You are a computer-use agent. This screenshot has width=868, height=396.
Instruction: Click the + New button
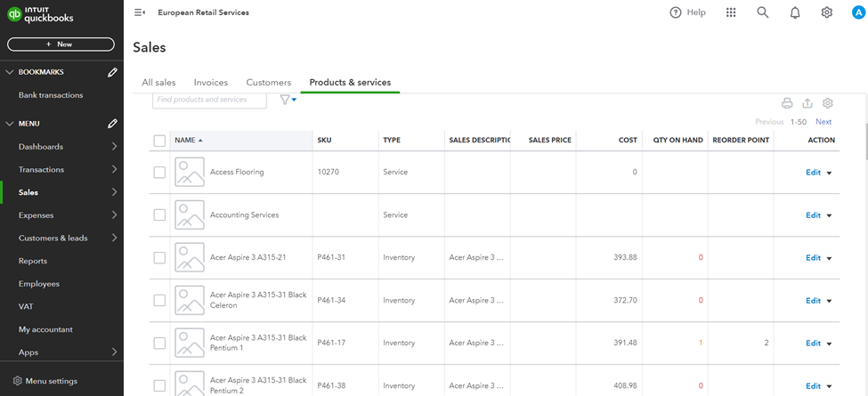(x=61, y=44)
